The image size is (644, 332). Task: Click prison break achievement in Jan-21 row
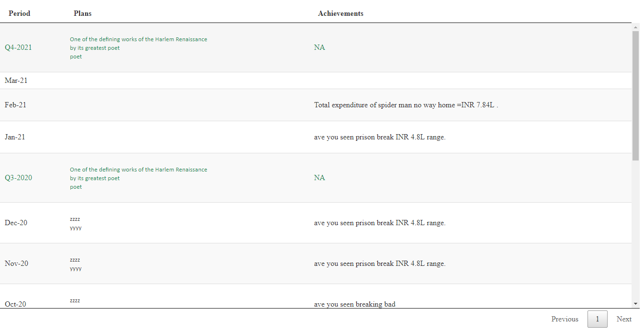click(380, 137)
